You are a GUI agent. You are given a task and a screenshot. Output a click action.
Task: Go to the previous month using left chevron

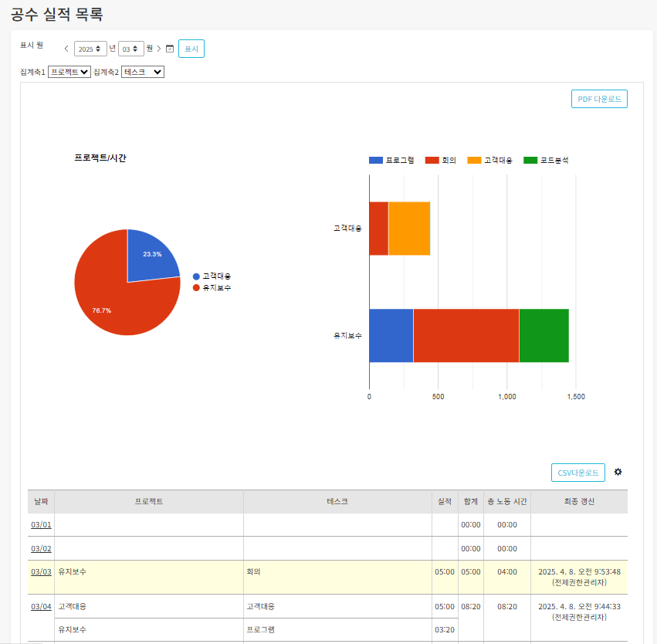tap(66, 49)
